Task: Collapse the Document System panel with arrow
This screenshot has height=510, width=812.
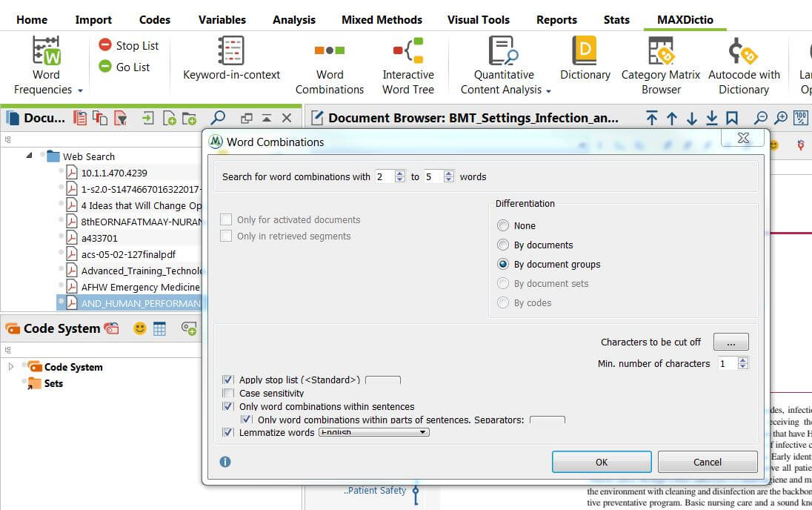Action: coord(267,118)
